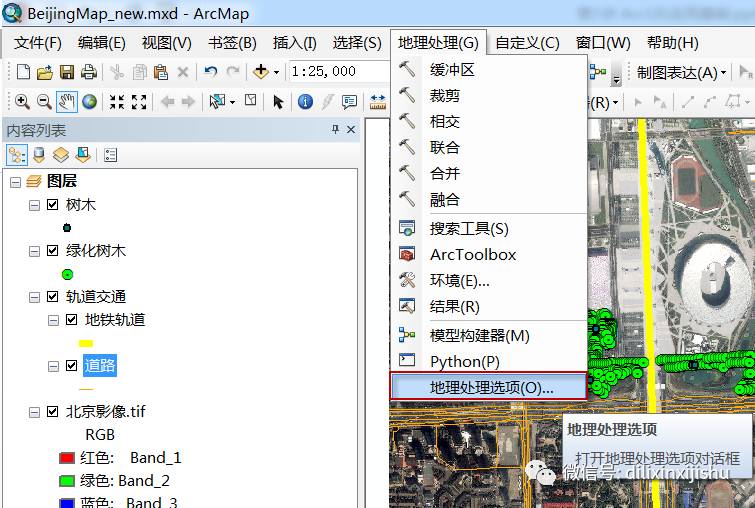The height and width of the screenshot is (508, 755).
Task: Click the 地铁轨道 yellow line symbol
Action: (x=86, y=343)
